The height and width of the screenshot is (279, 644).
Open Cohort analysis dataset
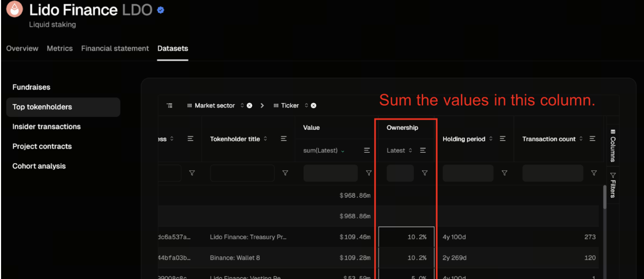39,166
